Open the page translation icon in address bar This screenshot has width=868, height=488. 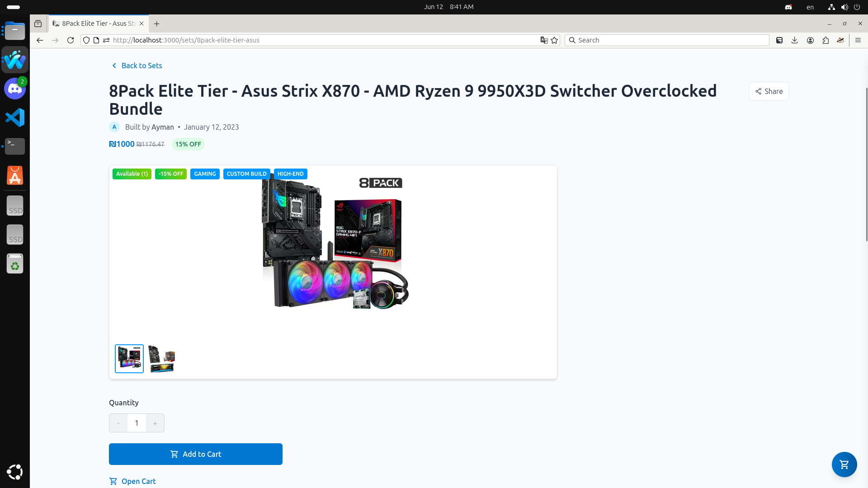tap(544, 40)
